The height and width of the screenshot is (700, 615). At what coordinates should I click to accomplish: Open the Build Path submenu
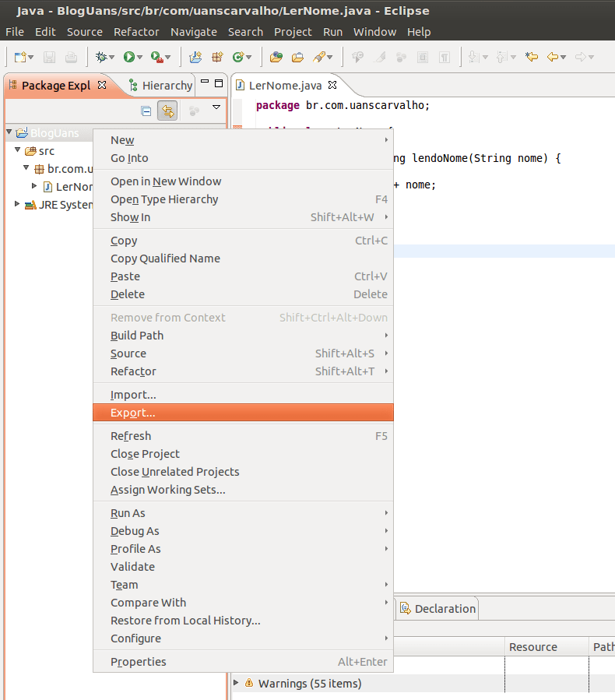coord(243,336)
